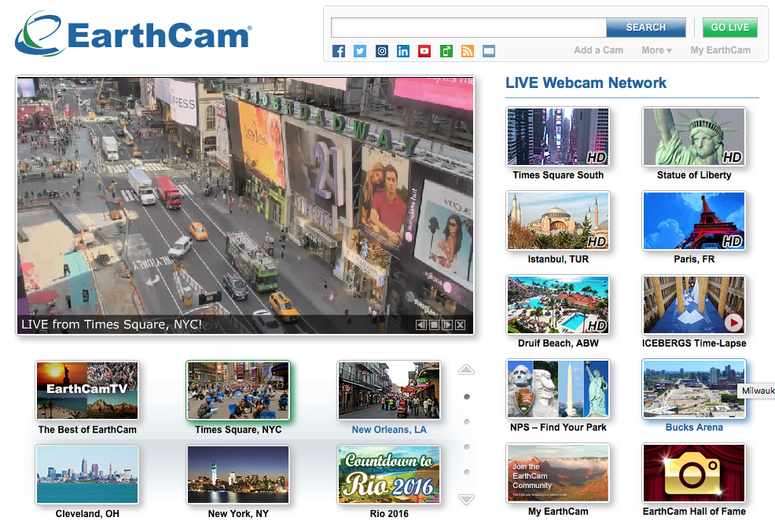Select the second carousel page dot
Viewport: 775px width, 532px height.
point(467,422)
